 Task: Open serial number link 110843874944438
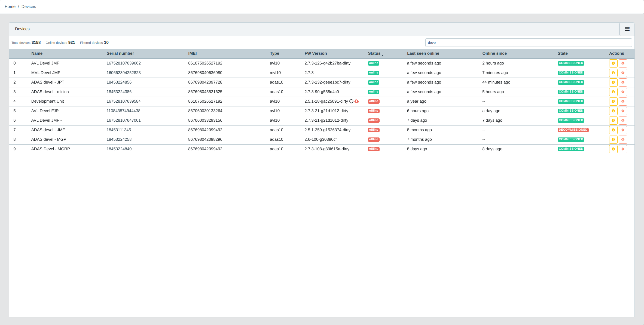pyautogui.click(x=123, y=111)
